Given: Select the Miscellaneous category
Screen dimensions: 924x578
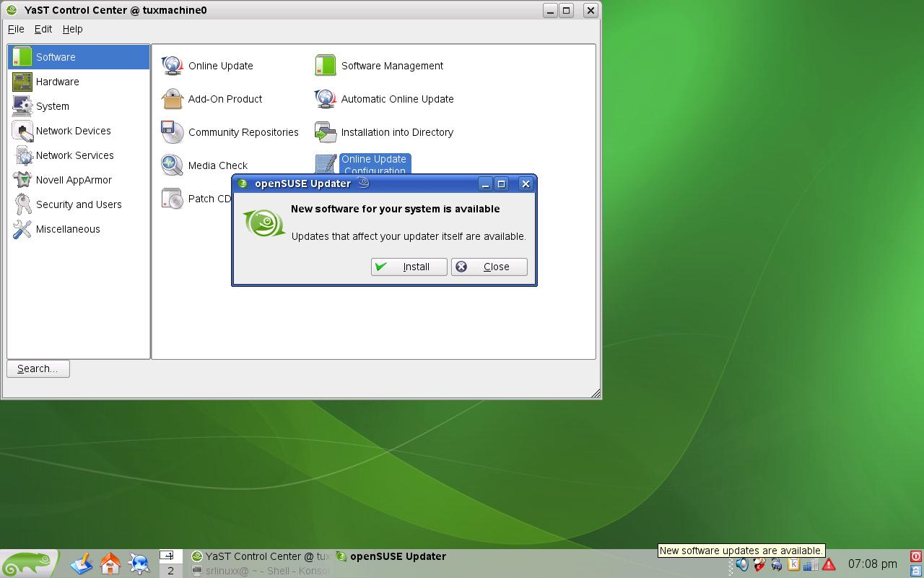Looking at the screenshot, I should coord(78,229).
